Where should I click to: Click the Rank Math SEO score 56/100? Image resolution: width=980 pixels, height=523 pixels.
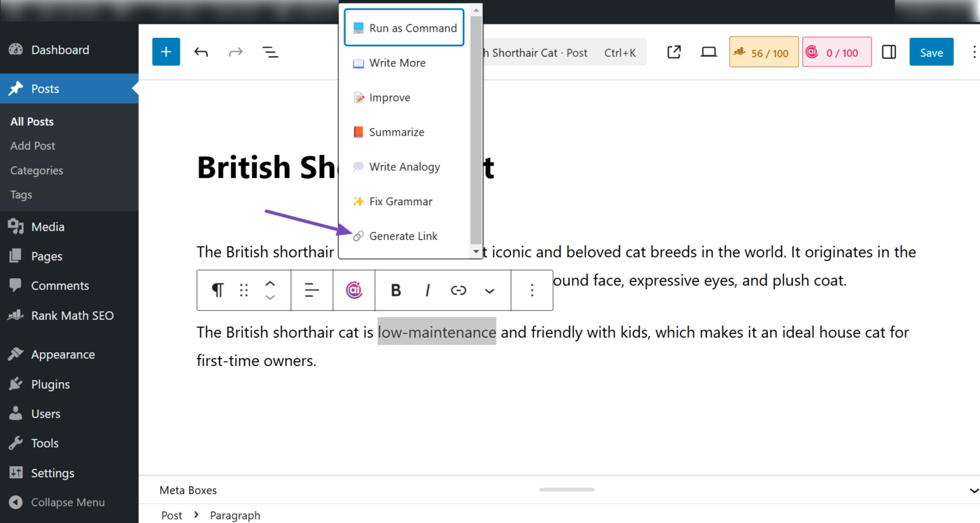coord(764,53)
